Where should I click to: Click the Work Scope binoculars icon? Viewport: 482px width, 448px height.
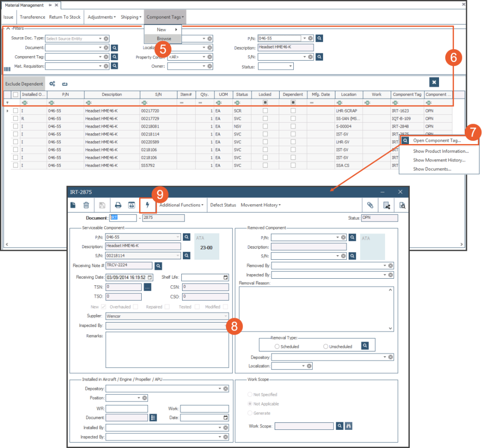point(348,426)
